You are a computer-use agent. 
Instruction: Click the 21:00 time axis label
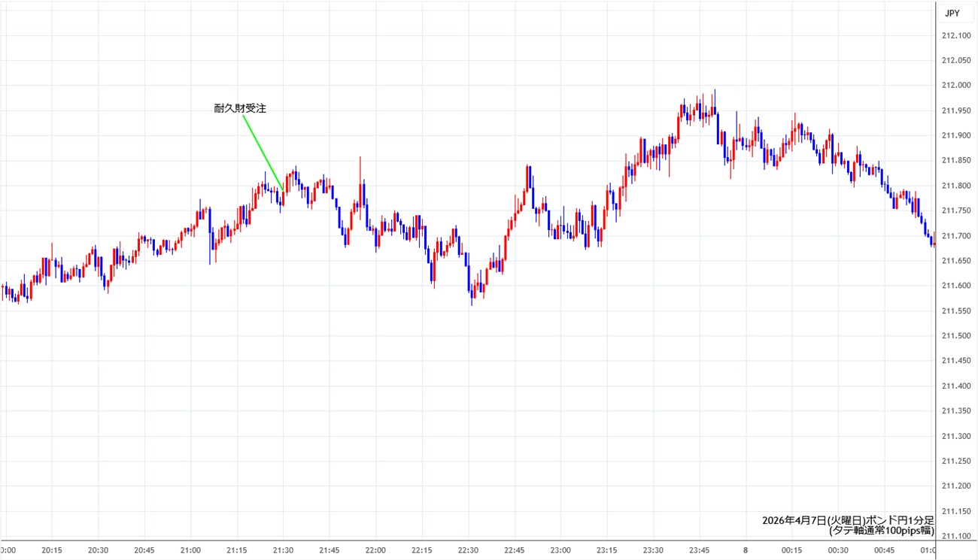190,550
